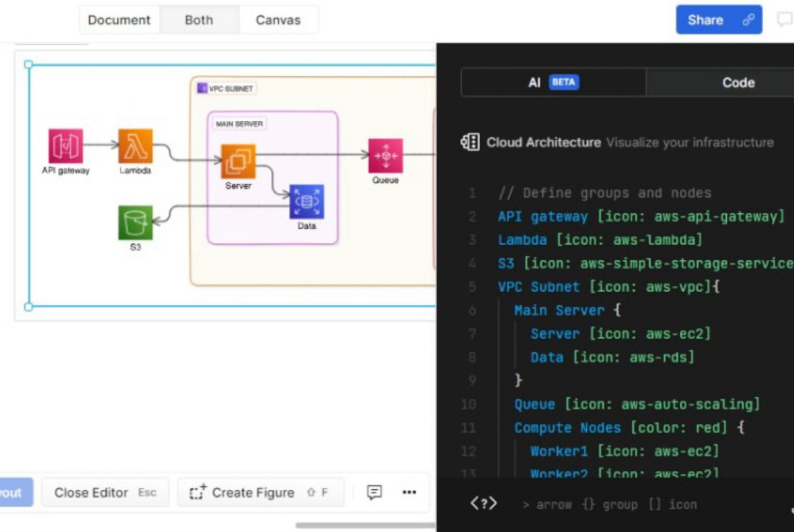Click the 'arrow {} group [] icon' hint text
The width and height of the screenshot is (794, 532).
pos(609,505)
